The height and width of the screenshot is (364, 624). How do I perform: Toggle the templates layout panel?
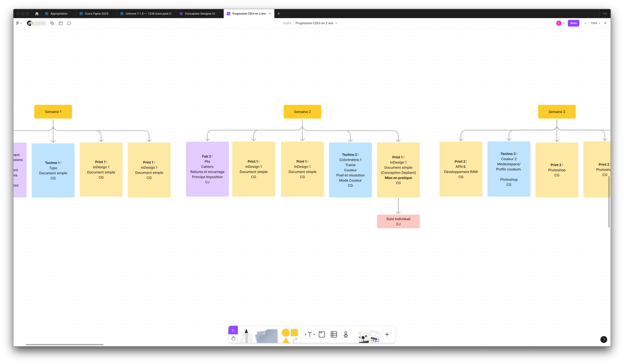61,23
